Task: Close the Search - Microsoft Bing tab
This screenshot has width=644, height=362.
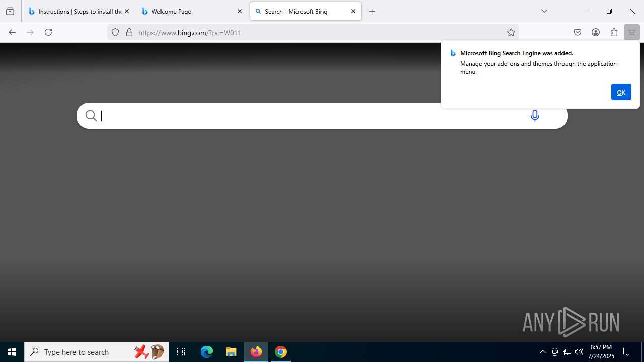Action: 353,11
